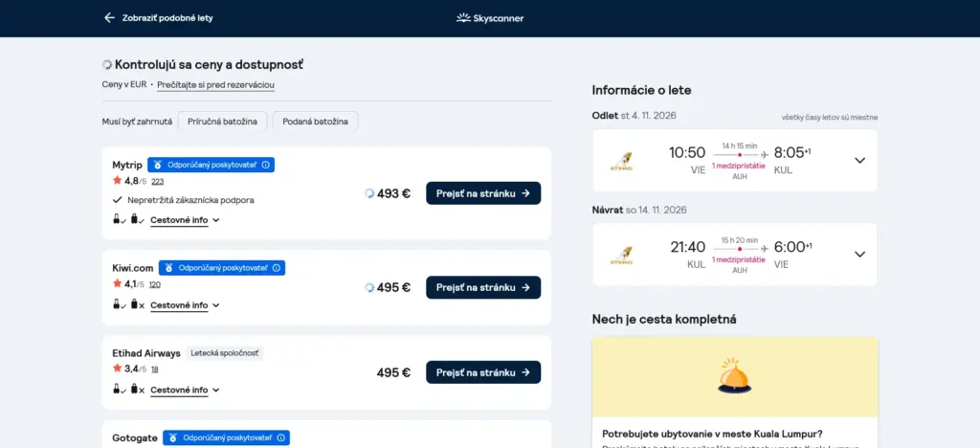Screen dimensions: 980x448
Task: Click Nepretržitá zákaznícka podpora text
Action: (190, 201)
